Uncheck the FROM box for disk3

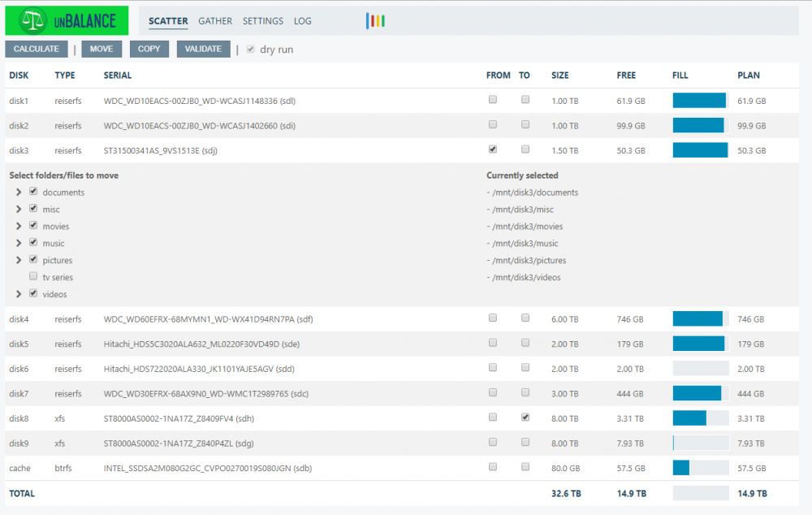[493, 149]
